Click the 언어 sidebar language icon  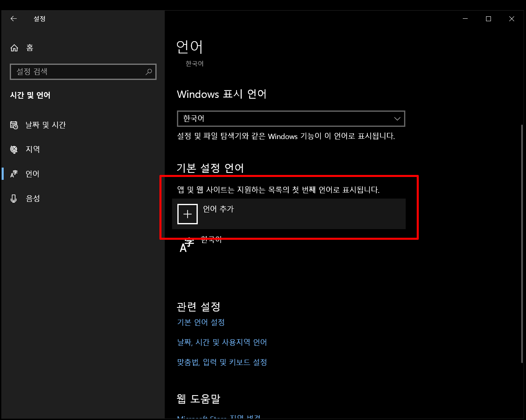click(x=14, y=174)
